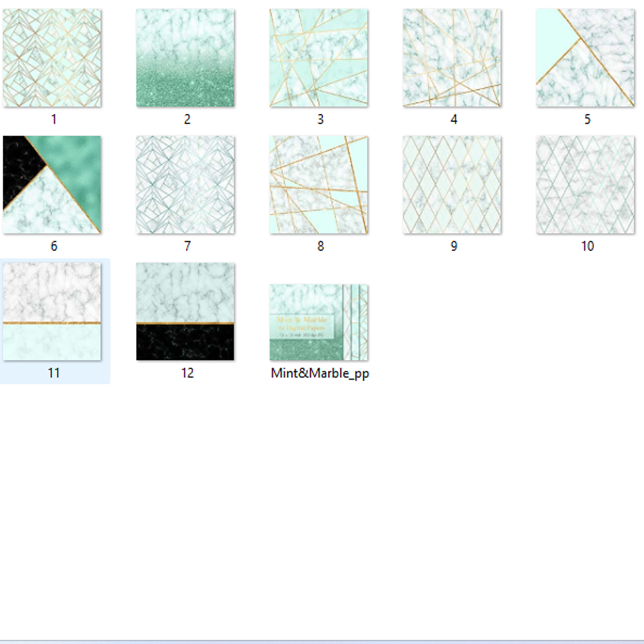Image resolution: width=644 pixels, height=644 pixels.
Task: Click the filename label "Mint&Marble_pp"
Action: 320,374
